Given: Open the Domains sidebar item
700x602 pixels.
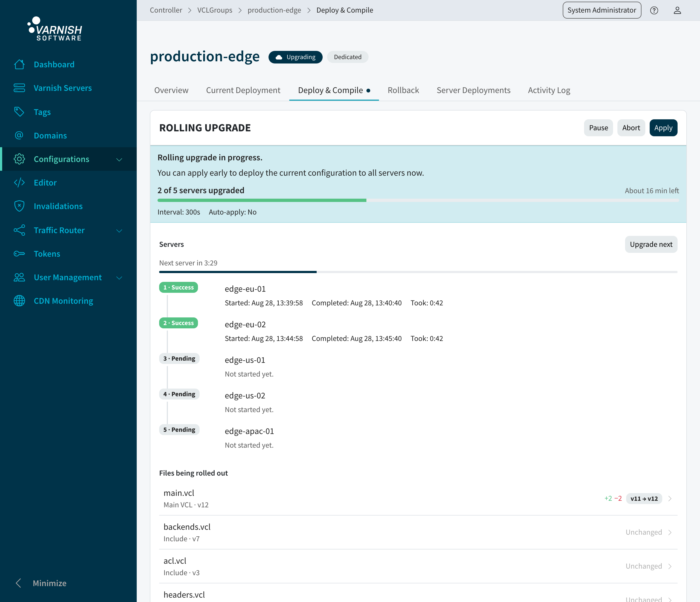Looking at the screenshot, I should coord(68,135).
